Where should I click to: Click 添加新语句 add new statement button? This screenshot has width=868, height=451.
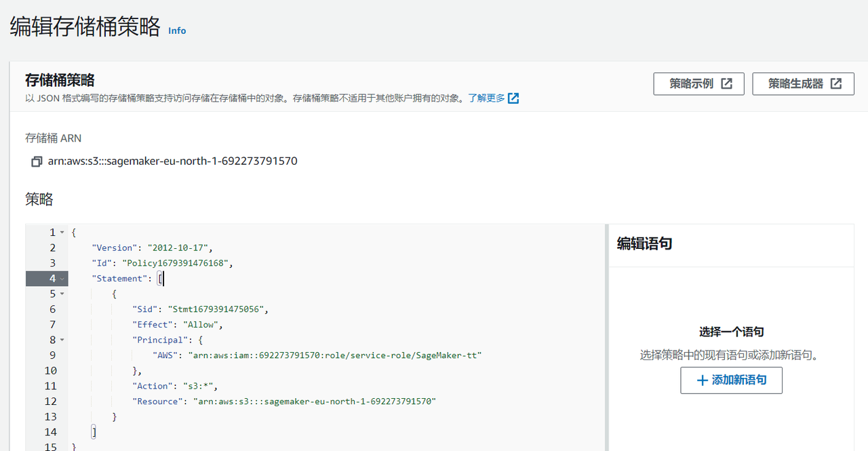point(731,380)
